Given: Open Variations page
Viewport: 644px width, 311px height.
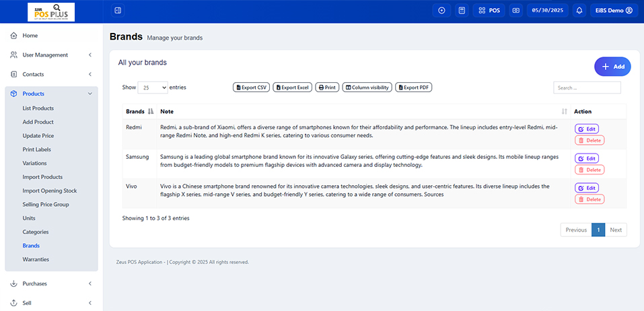Looking at the screenshot, I should 34,163.
